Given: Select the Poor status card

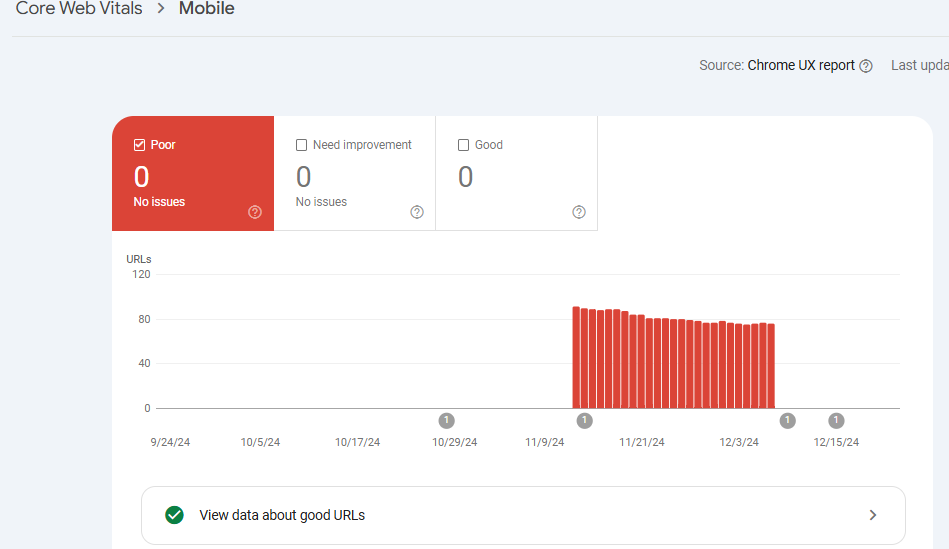Looking at the screenshot, I should (x=193, y=173).
